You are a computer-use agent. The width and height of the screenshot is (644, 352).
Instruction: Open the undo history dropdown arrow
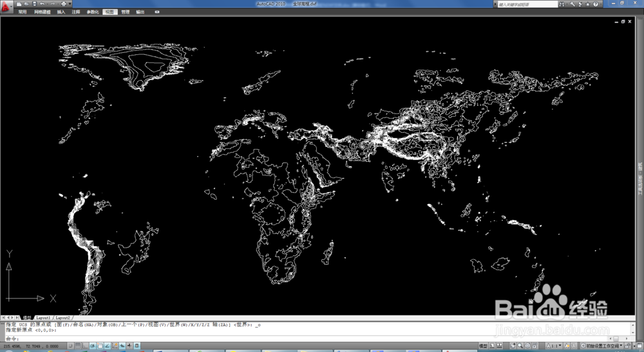pos(47,4)
